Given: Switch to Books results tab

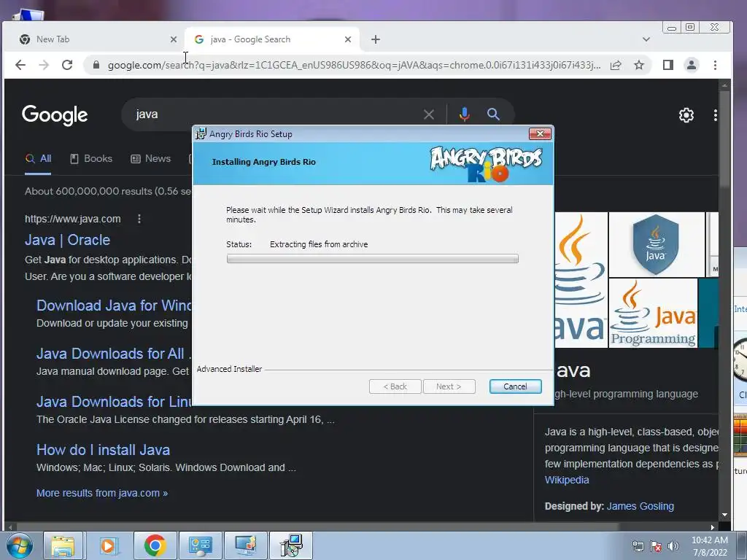Looking at the screenshot, I should click(x=91, y=158).
